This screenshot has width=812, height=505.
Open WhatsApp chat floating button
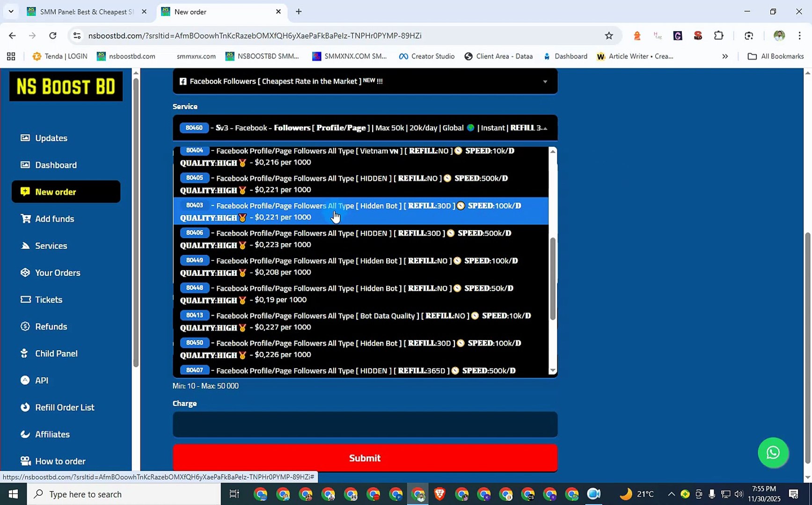[773, 453]
